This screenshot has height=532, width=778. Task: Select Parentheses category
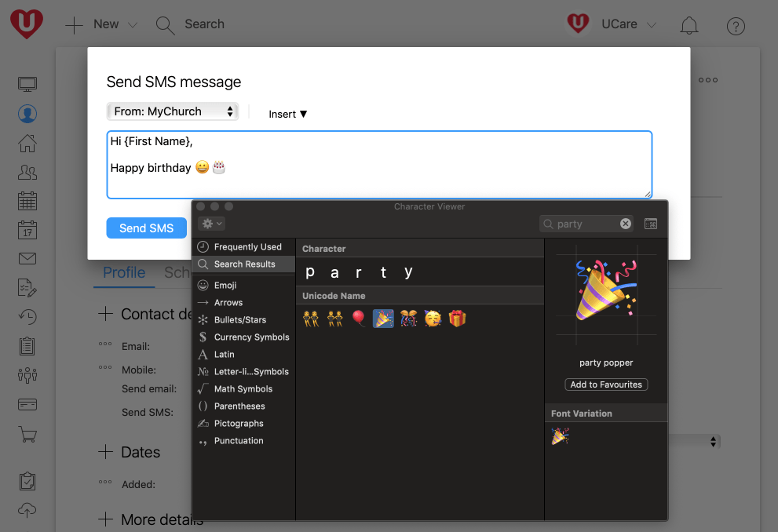pos(243,406)
